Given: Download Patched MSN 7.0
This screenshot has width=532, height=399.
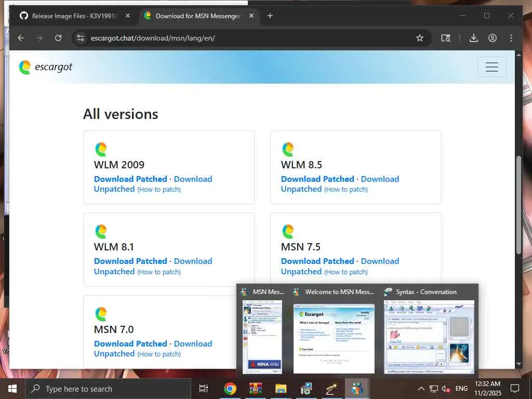Looking at the screenshot, I should (130, 344).
